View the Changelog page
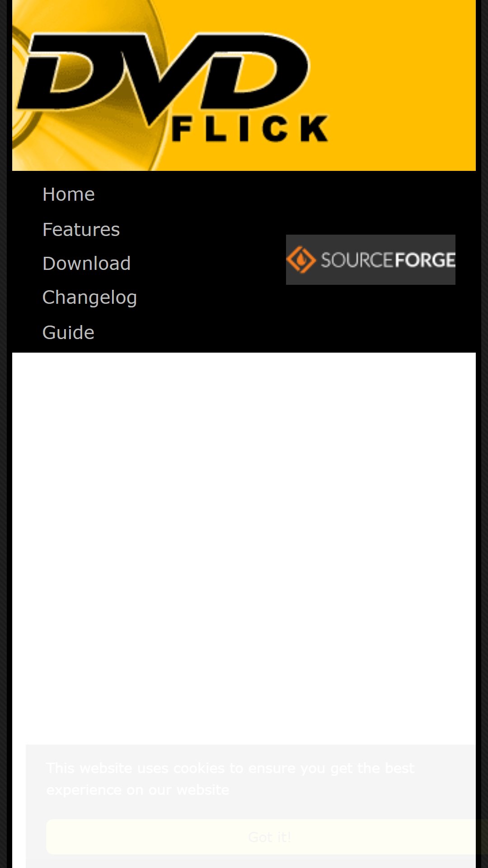488x868 pixels. pos(89,298)
